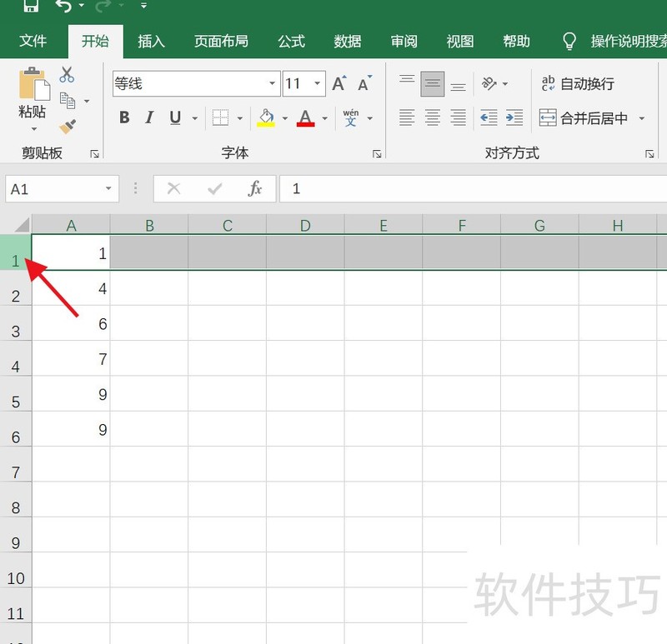This screenshot has width=667, height=644.
Task: Open the 文件 tab
Action: point(33,41)
